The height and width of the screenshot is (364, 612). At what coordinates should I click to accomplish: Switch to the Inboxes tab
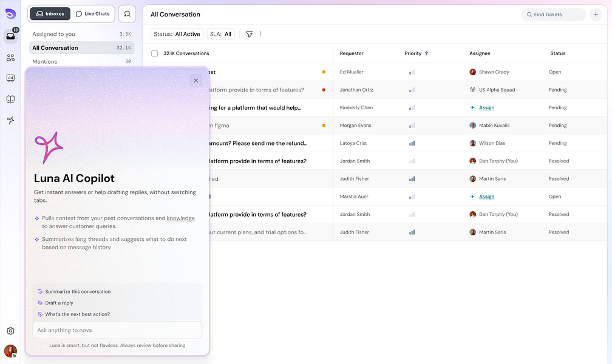[x=49, y=13]
